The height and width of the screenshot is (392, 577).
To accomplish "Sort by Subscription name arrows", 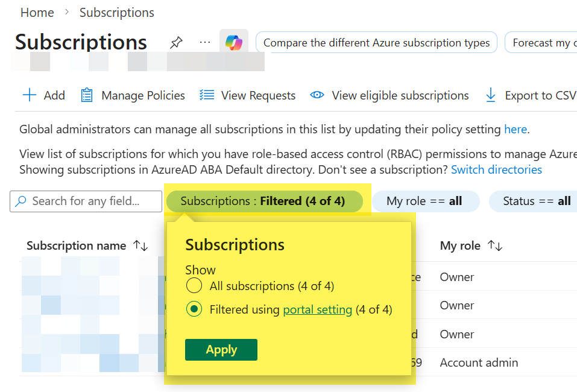I will tap(140, 245).
